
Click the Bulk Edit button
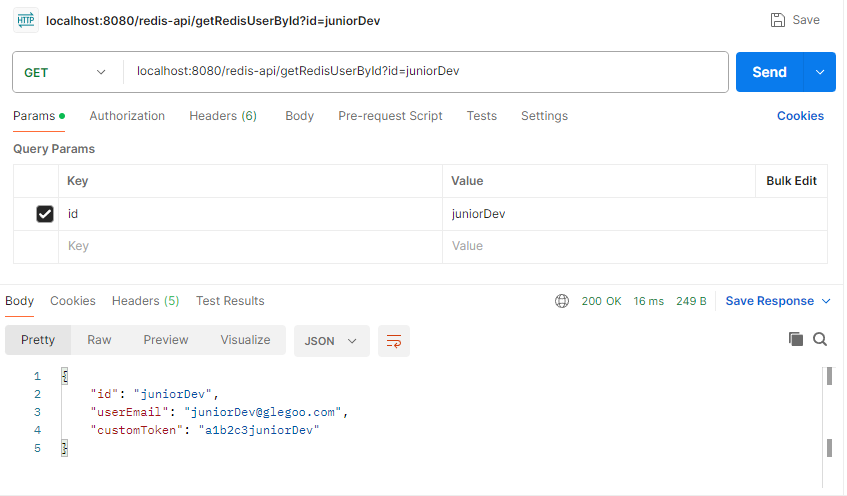(791, 181)
